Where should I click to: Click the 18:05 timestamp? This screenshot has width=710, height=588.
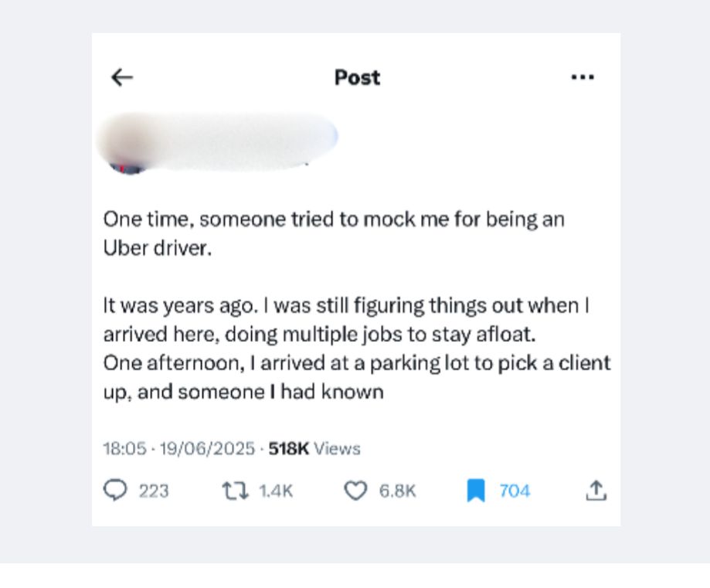pos(124,449)
